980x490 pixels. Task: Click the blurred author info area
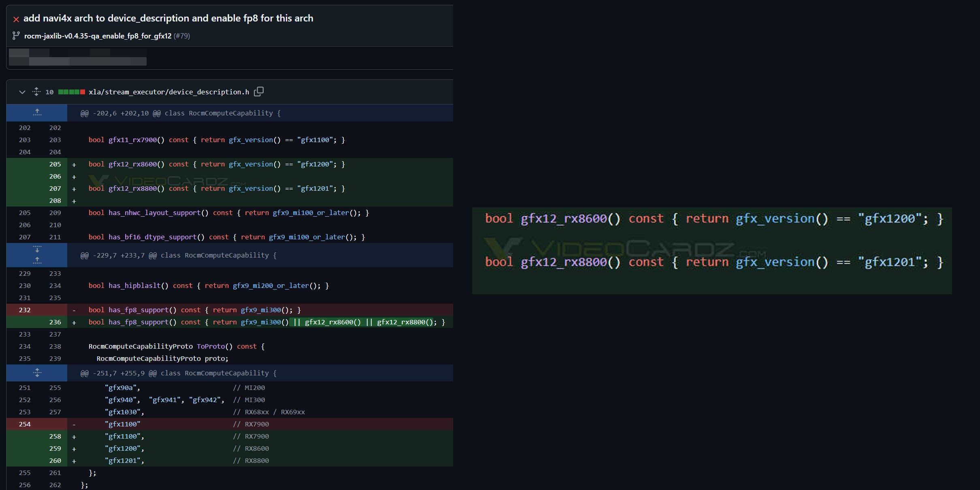click(78, 57)
